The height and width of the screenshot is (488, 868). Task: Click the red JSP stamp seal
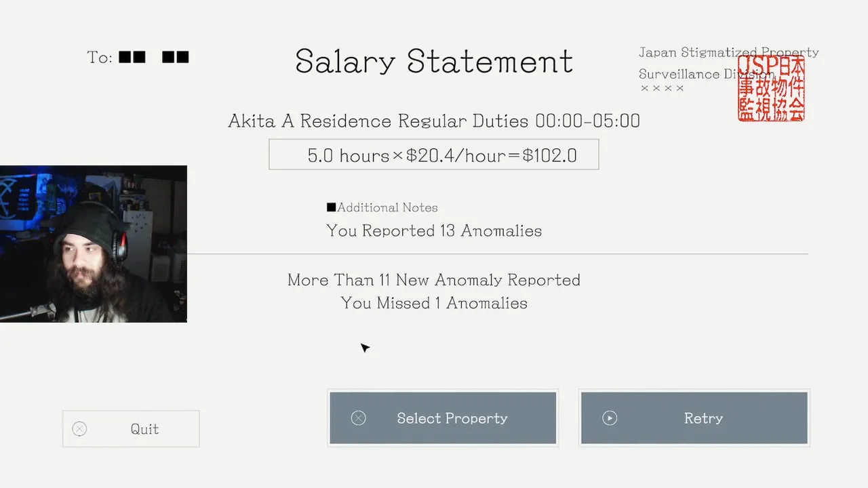coord(771,89)
